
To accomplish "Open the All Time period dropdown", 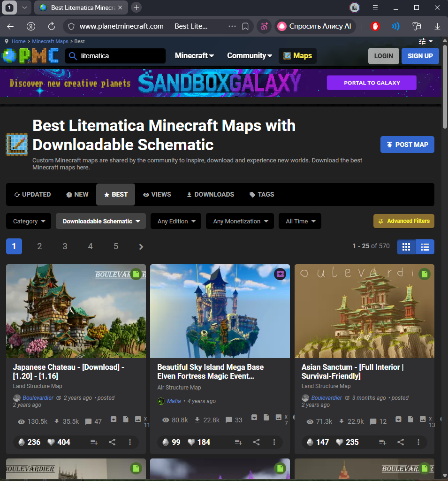I will click(300, 221).
